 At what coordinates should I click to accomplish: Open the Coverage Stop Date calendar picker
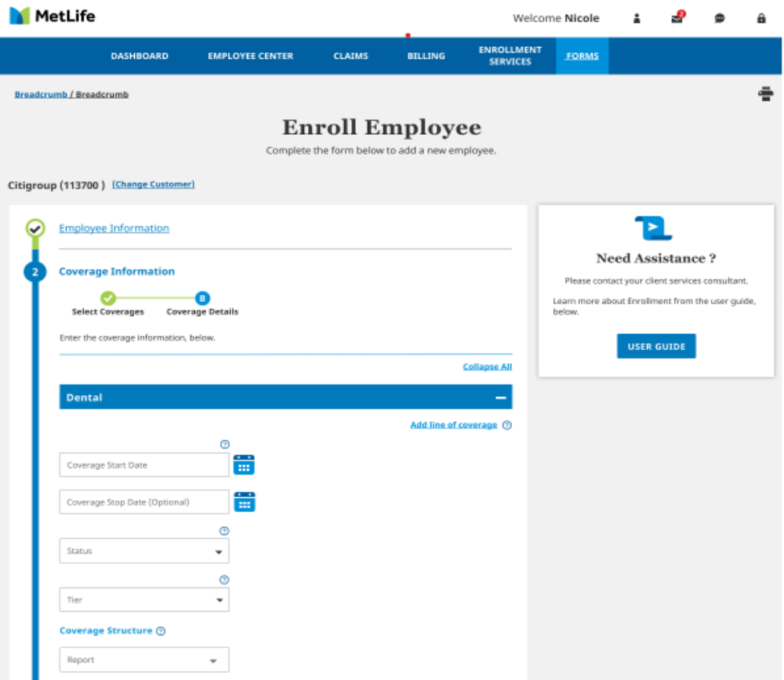(x=245, y=502)
